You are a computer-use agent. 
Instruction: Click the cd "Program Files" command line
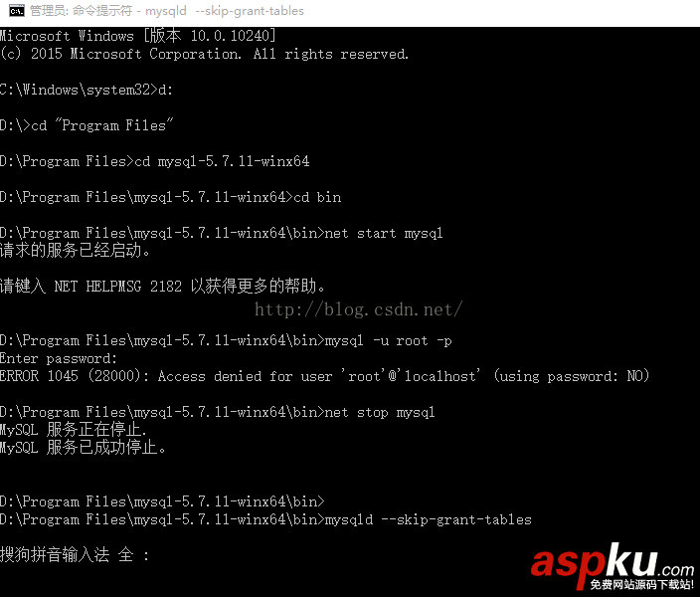(87, 125)
